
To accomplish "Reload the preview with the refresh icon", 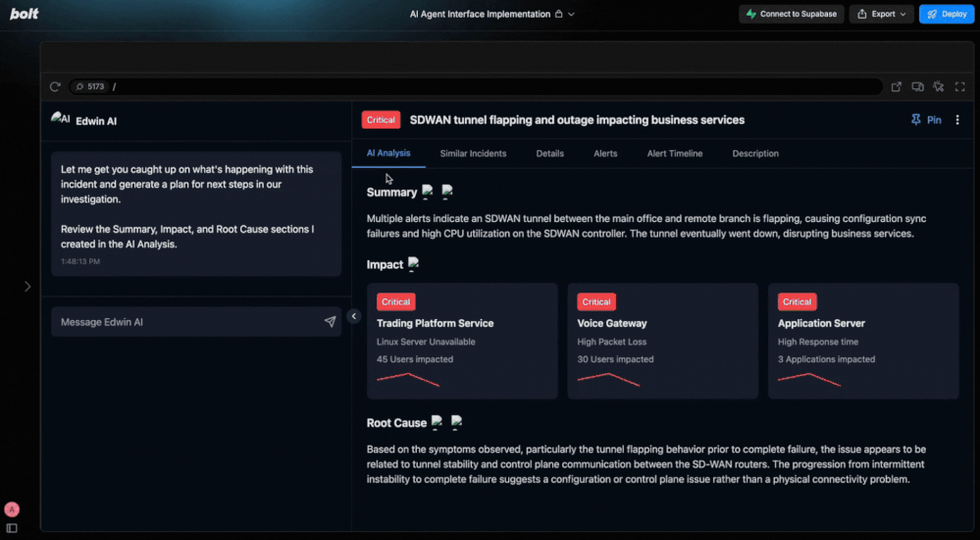I will point(55,86).
